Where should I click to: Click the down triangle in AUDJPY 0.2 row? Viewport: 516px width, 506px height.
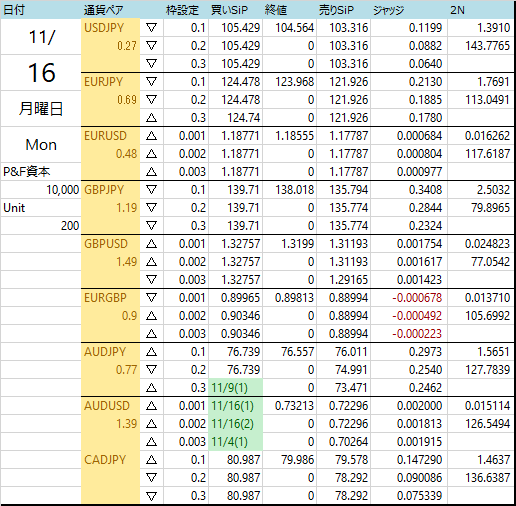click(151, 370)
